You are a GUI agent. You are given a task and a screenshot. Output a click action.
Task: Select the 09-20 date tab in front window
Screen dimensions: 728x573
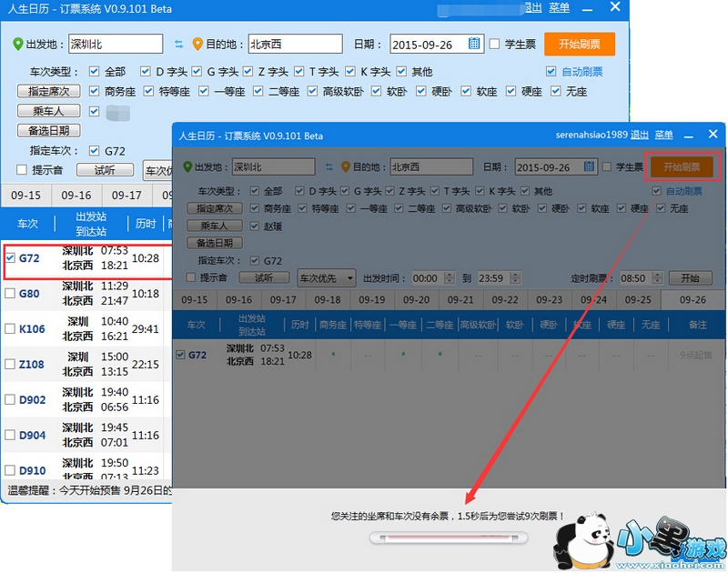416,300
